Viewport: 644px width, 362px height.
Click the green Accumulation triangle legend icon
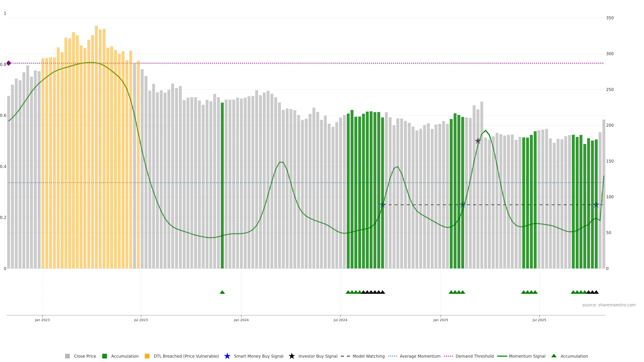coord(554,356)
